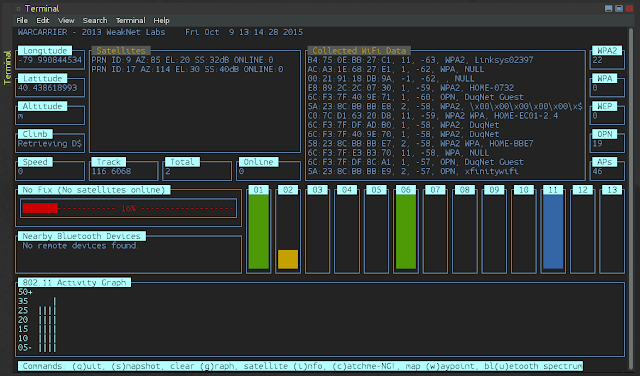The width and height of the screenshot is (640, 376).
Task: Click the green channel 06 bar
Action: coord(406,231)
